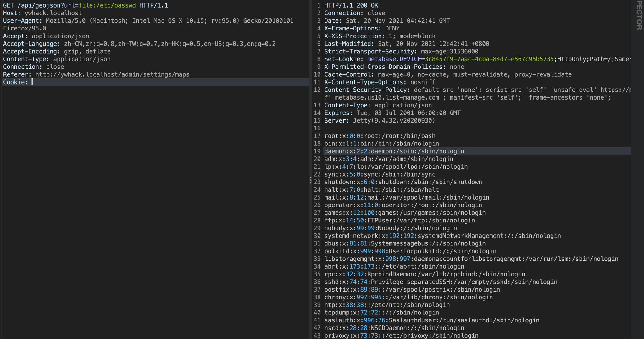
Task: Click the Strict-Transport-Security header
Action: coord(401,52)
